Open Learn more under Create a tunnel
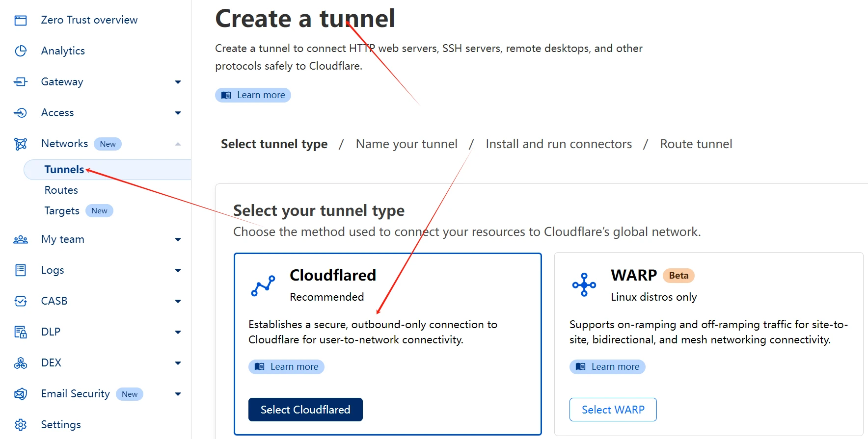Screen dimensions: 868x439 (253, 95)
